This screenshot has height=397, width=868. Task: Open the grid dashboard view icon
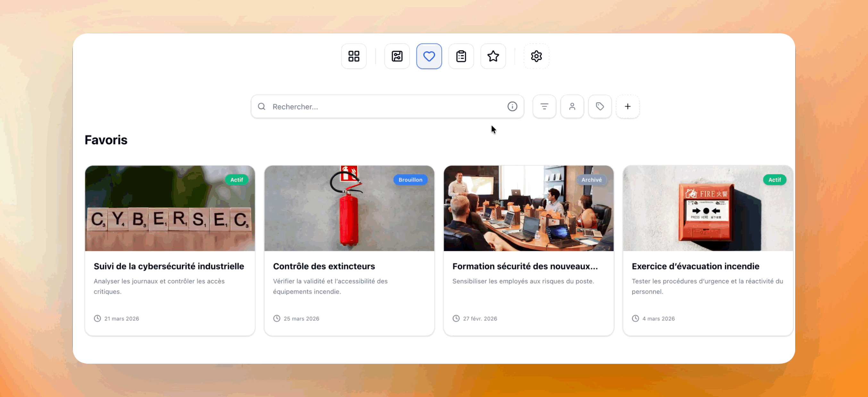point(354,56)
